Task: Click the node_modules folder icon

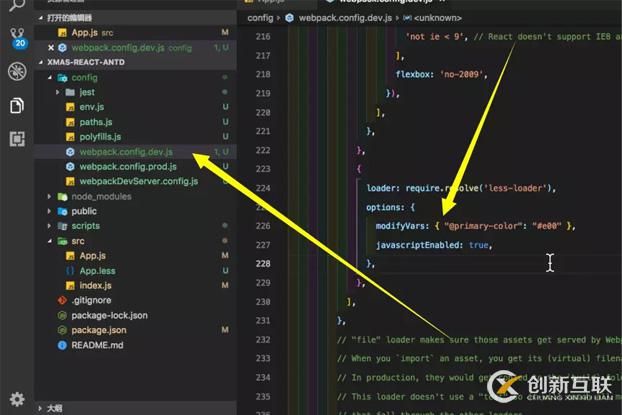Action: 62,196
